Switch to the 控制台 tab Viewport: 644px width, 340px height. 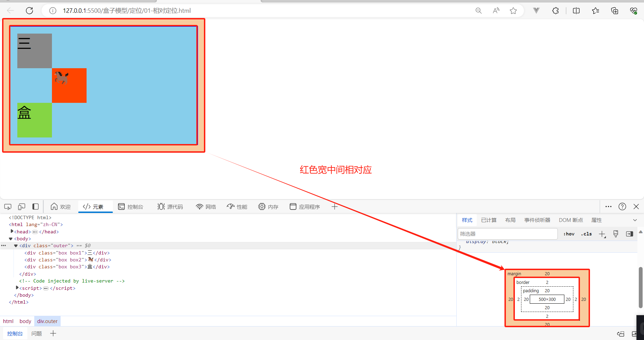pos(131,207)
